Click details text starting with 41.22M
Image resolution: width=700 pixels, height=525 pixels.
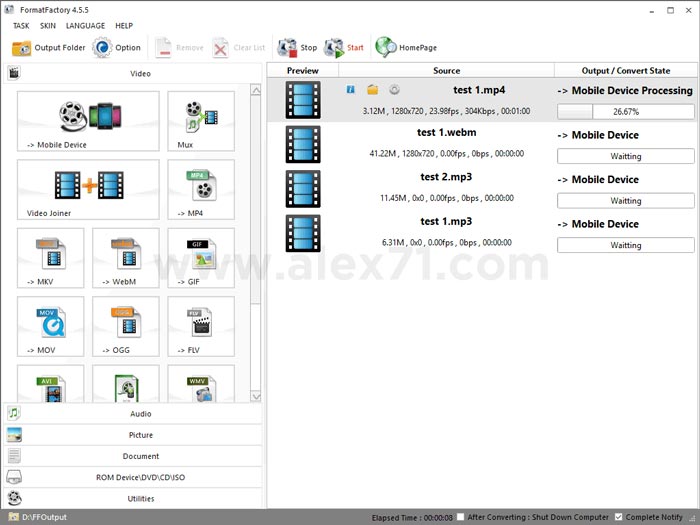[446, 154]
